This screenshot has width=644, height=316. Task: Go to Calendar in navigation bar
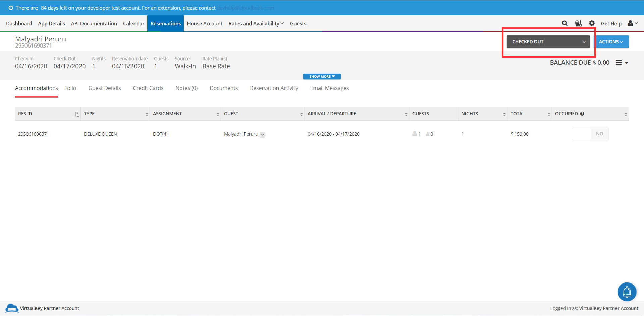tap(133, 23)
